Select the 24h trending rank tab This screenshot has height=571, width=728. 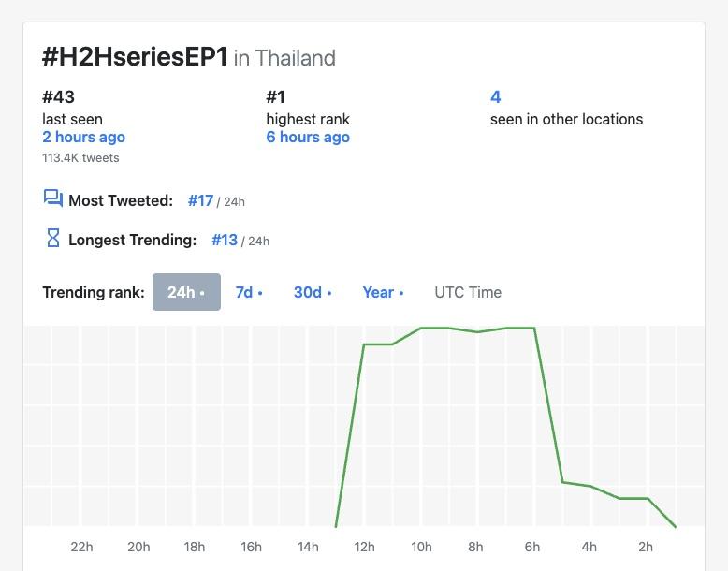pos(186,292)
